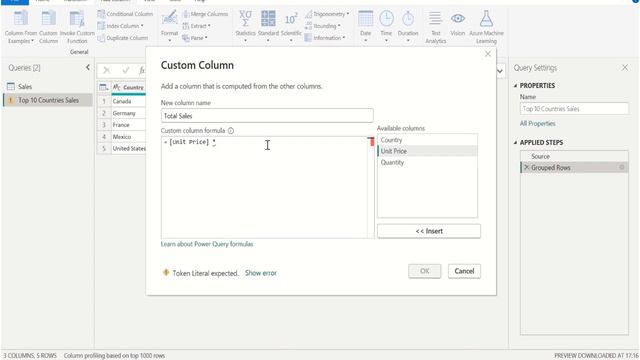Open Statistics number menu

click(245, 26)
